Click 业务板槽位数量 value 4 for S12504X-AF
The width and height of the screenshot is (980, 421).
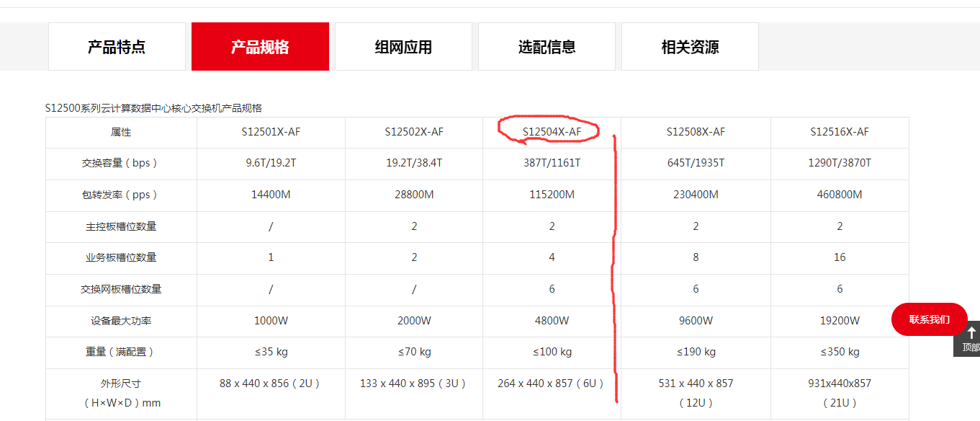(552, 257)
